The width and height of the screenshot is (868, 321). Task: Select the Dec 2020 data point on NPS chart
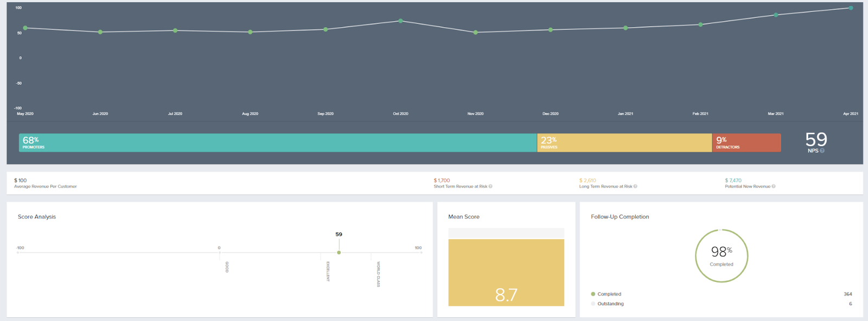[551, 30]
